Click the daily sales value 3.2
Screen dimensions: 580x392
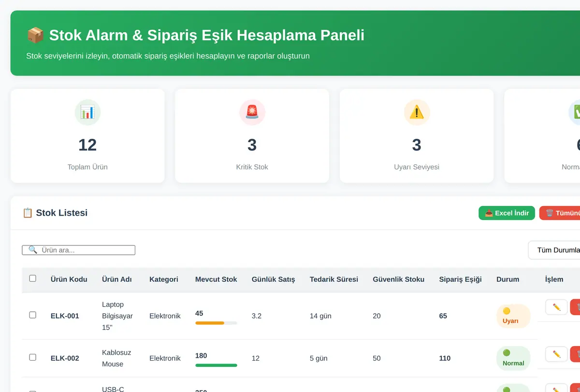[x=257, y=316]
